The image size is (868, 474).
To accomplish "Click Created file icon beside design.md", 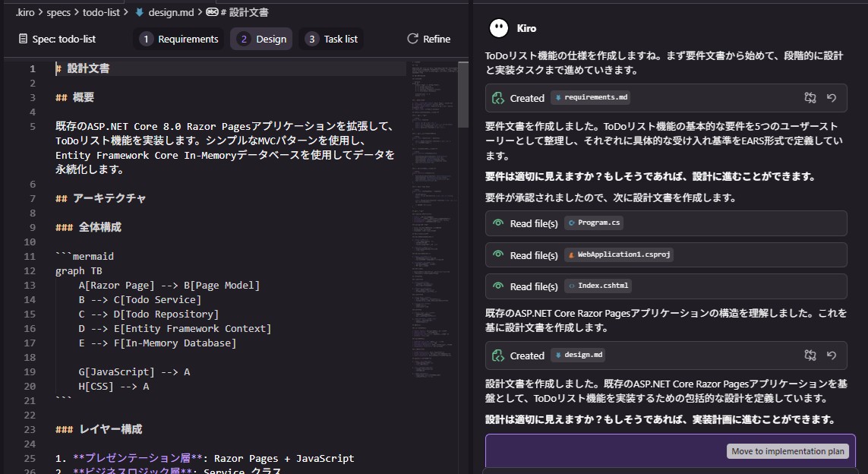I will tap(498, 355).
